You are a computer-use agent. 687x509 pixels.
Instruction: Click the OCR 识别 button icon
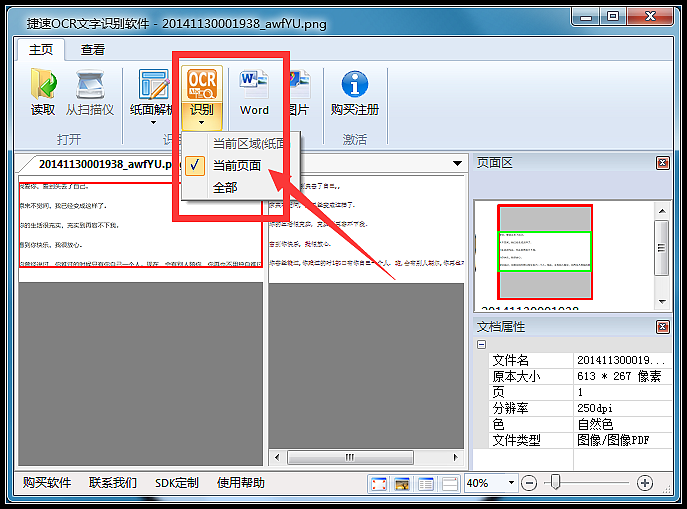tap(202, 85)
